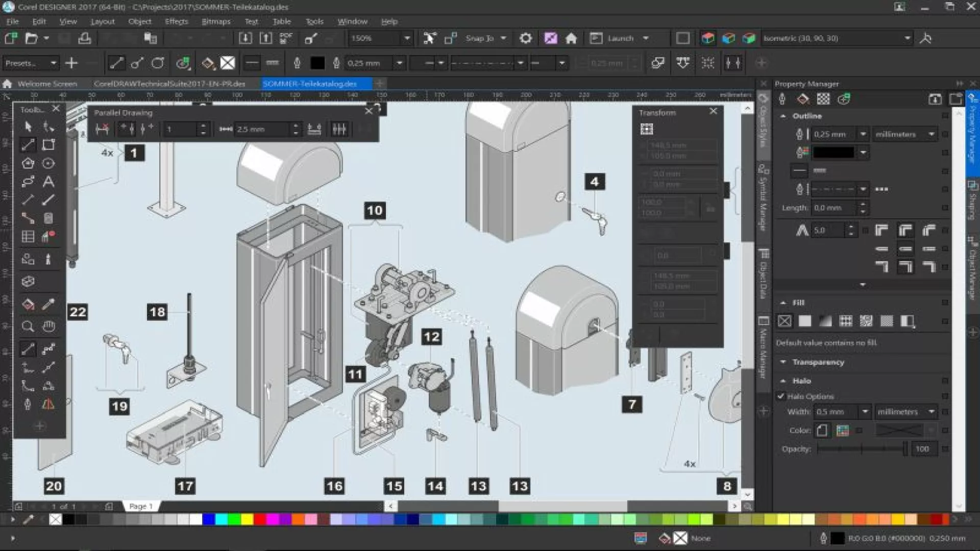Open the zoom level 150% dropdown
This screenshot has height=551, width=980.
pos(407,38)
